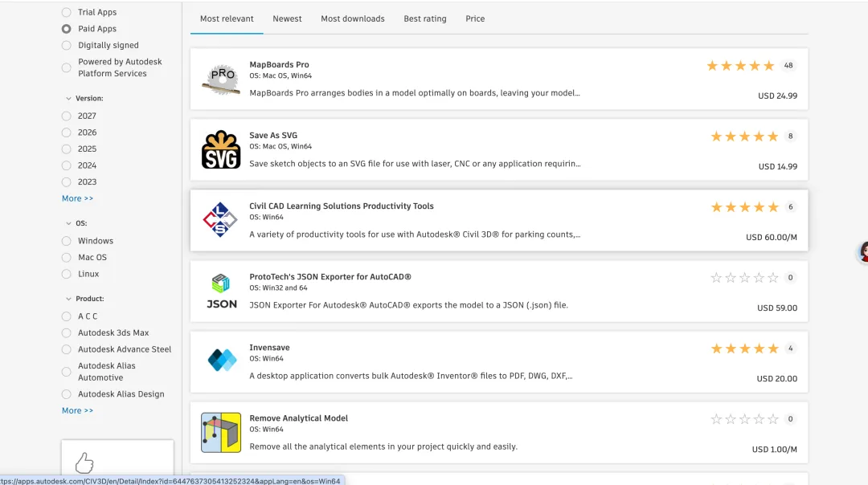Open ProtoTech JSON Exporter app icon

coord(222,291)
